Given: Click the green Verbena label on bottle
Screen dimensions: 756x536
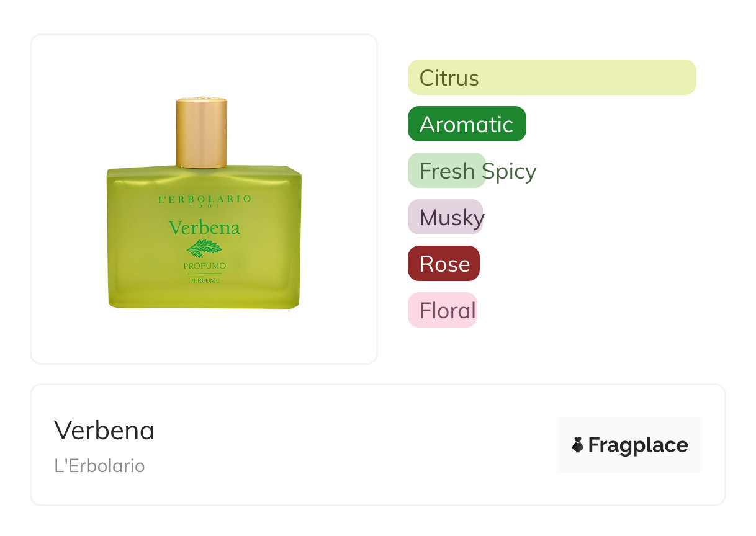Looking at the screenshot, I should click(x=204, y=228).
